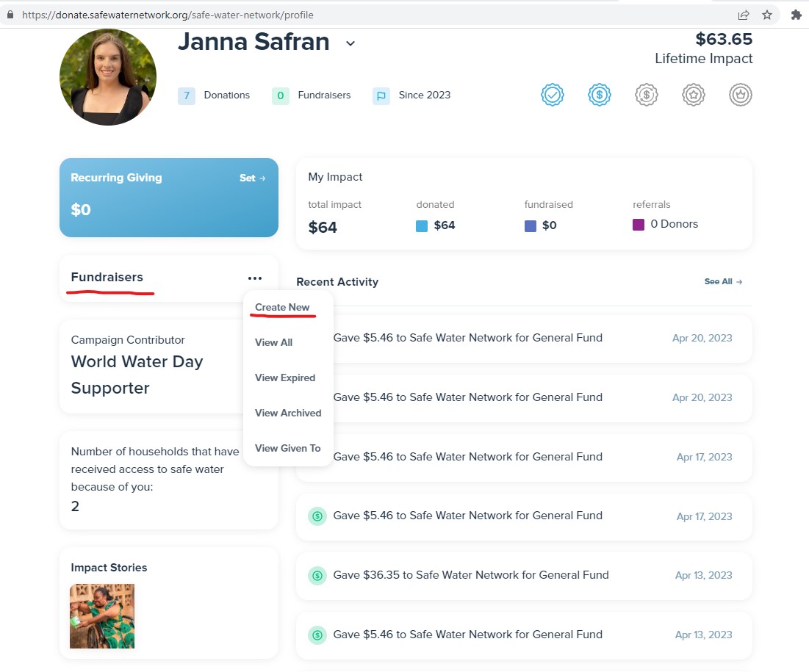Select Create New from the Fundraisers menu
The height and width of the screenshot is (672, 809).
[x=282, y=307]
